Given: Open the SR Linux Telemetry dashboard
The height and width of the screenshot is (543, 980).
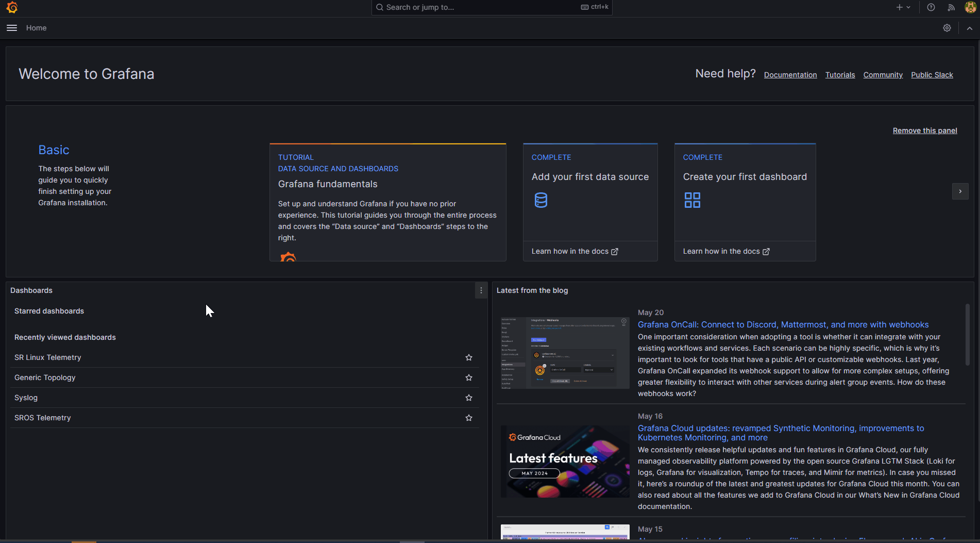Looking at the screenshot, I should 48,357.
